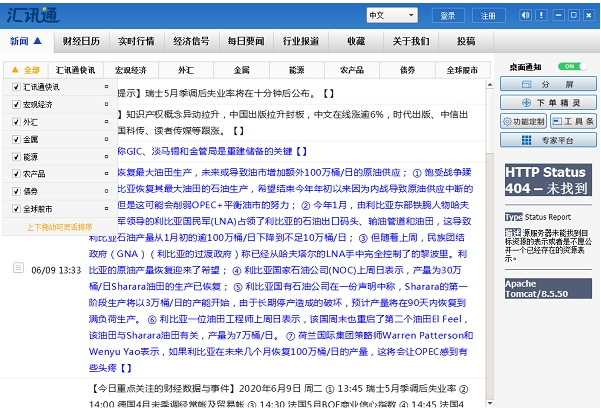Image resolution: width=601 pixels, height=418 pixels.
Task: Collapse the 新闻 menu arrow
Action: [37, 40]
